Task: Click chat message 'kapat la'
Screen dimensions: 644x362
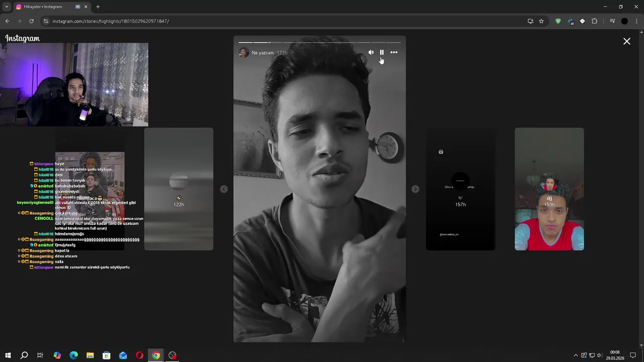Action: (x=62, y=250)
